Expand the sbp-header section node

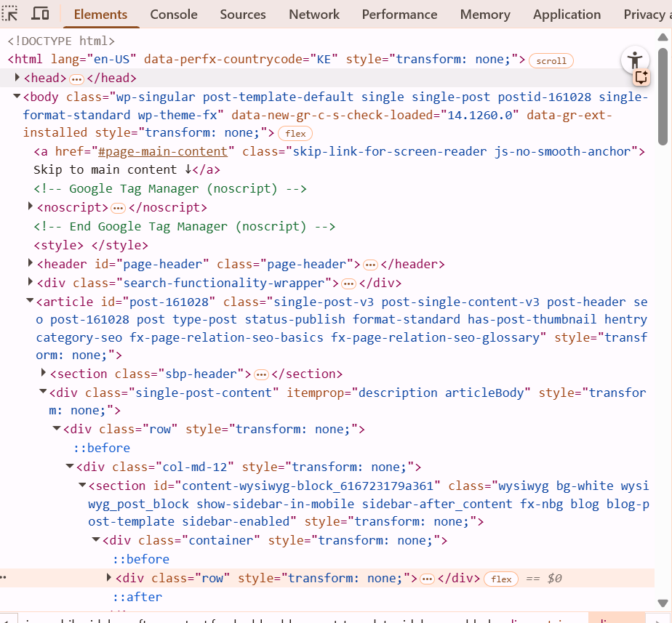coord(43,373)
